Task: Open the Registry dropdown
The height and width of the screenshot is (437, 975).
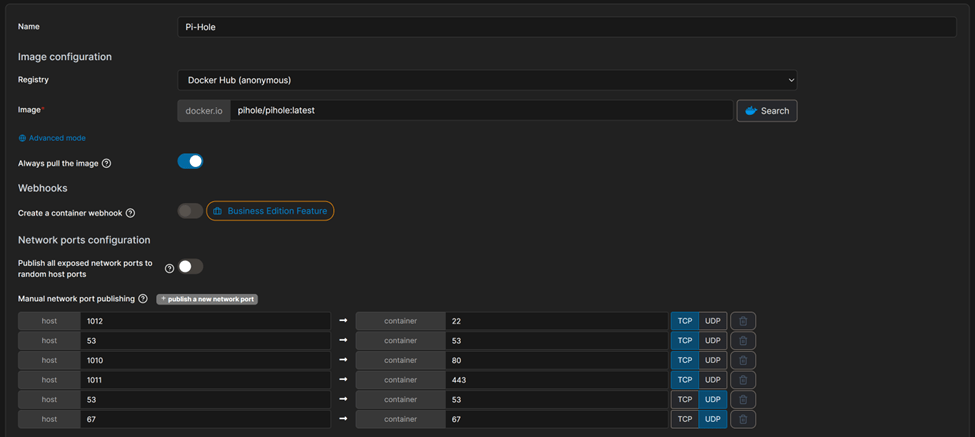Action: 487,80
